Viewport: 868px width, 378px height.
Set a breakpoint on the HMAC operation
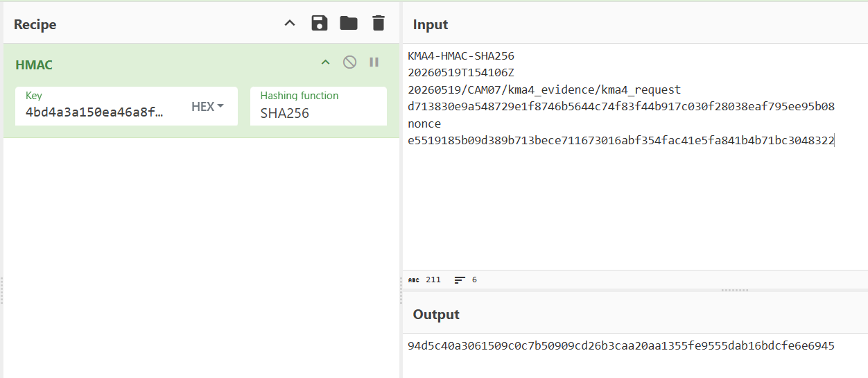click(374, 62)
